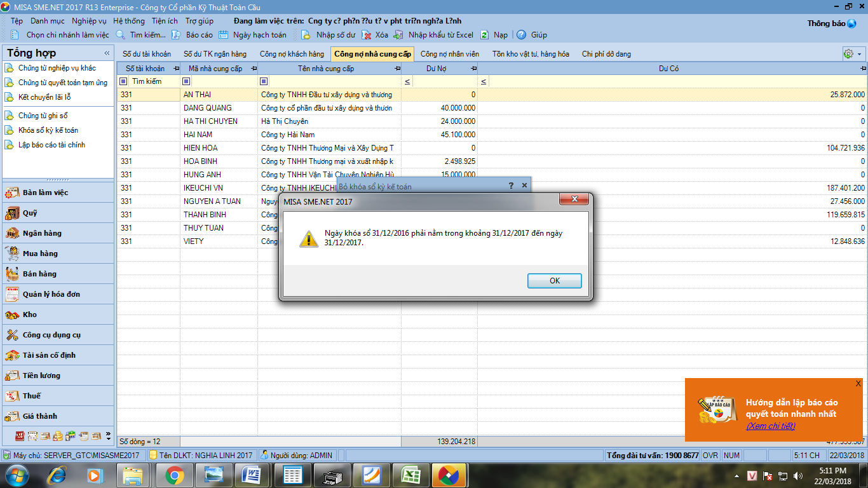Click the Tên nhà cung cấp filter input
The width and height of the screenshot is (868, 488).
[334, 81]
